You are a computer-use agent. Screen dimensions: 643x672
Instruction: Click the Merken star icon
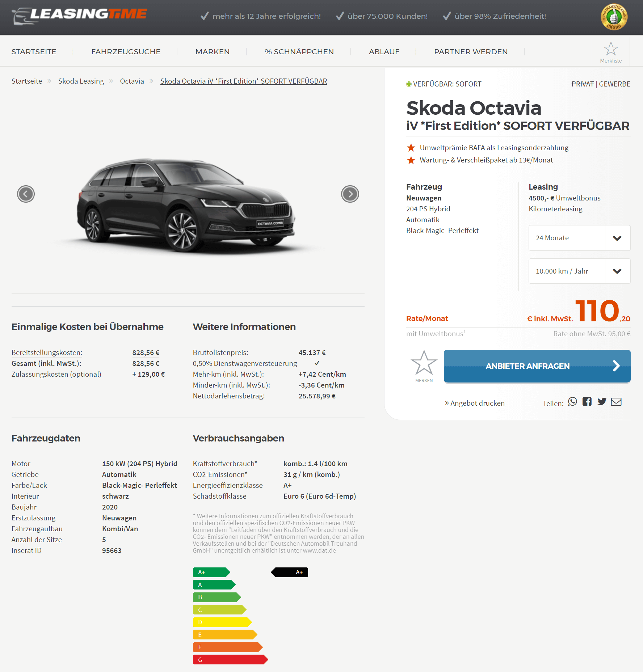tap(424, 362)
